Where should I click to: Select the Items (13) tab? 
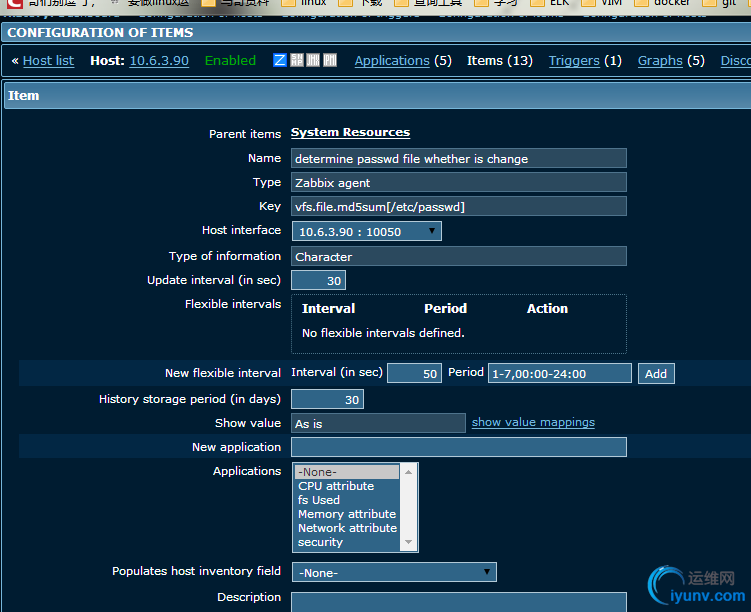(x=500, y=61)
